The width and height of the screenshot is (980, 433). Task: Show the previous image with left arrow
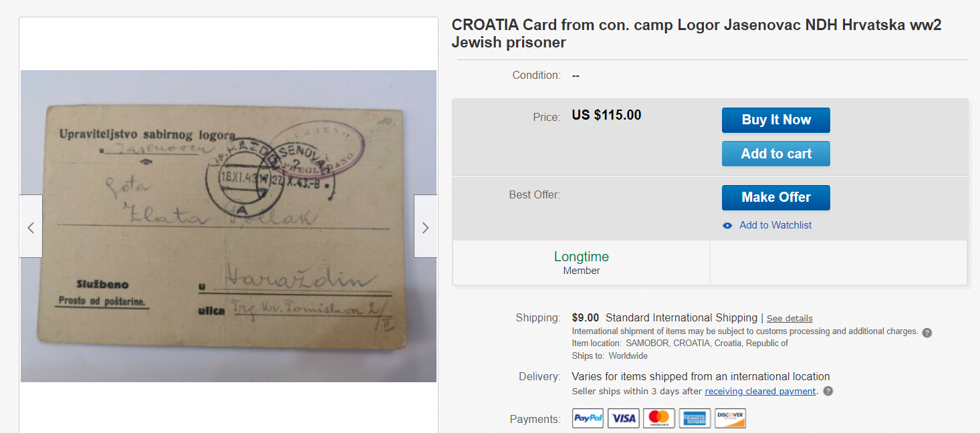(x=31, y=227)
